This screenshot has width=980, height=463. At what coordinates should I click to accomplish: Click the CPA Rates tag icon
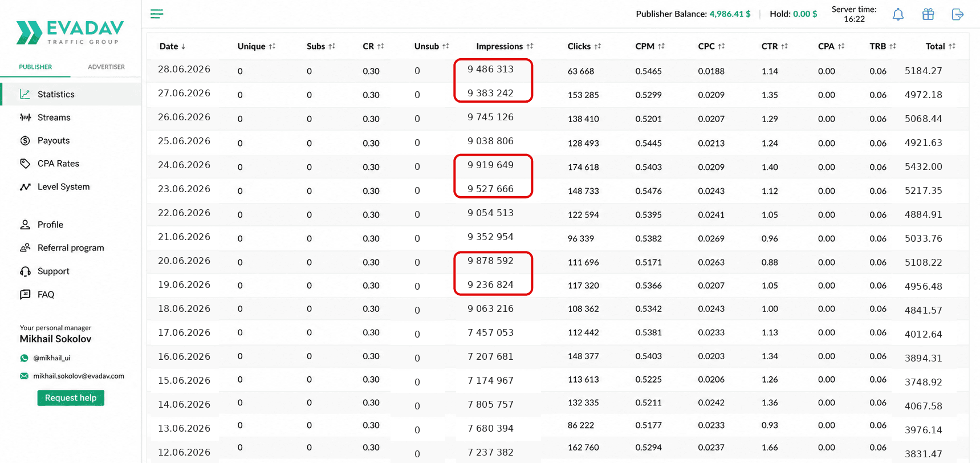click(25, 164)
